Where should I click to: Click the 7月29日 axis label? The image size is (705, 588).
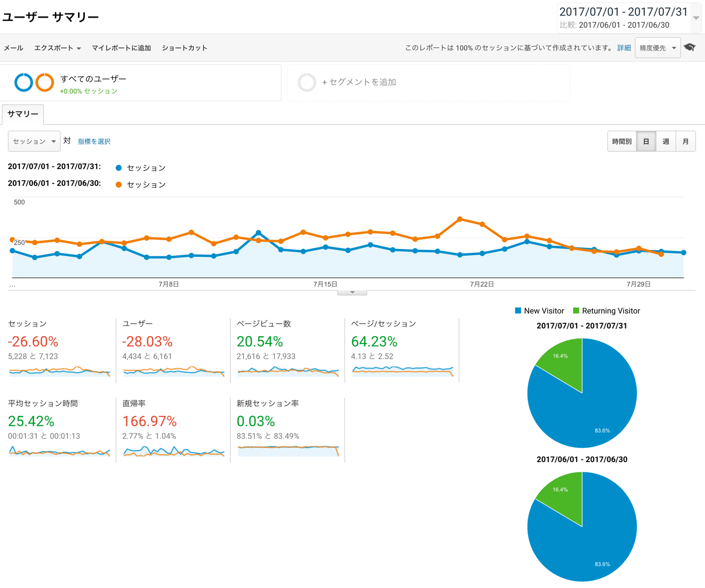coord(639,284)
